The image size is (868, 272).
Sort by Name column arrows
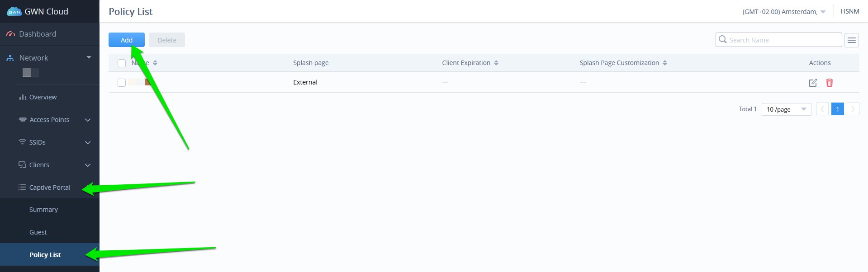coord(155,63)
